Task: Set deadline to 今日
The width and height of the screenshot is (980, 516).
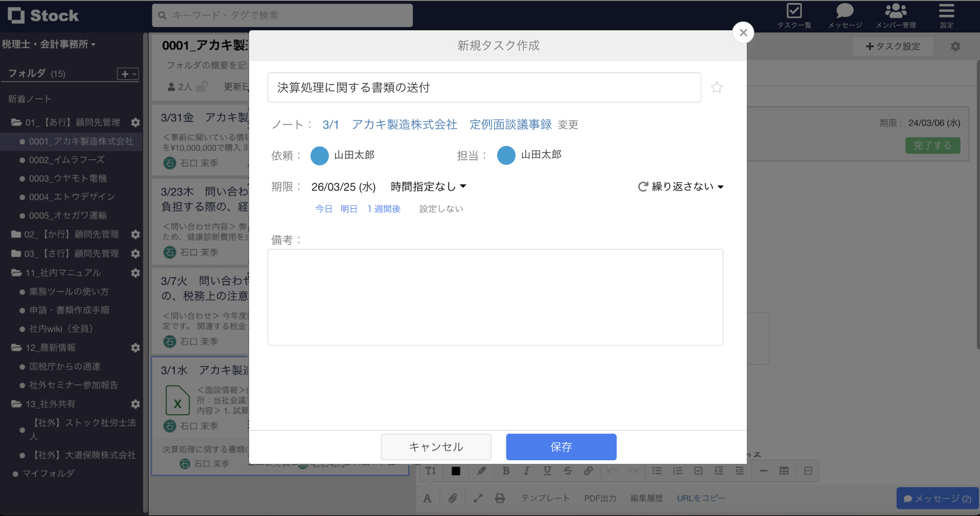Action: pos(323,208)
